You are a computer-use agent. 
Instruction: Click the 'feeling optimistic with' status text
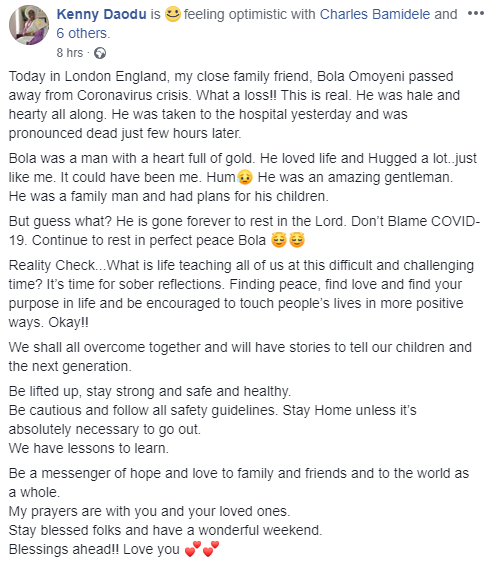250,14
